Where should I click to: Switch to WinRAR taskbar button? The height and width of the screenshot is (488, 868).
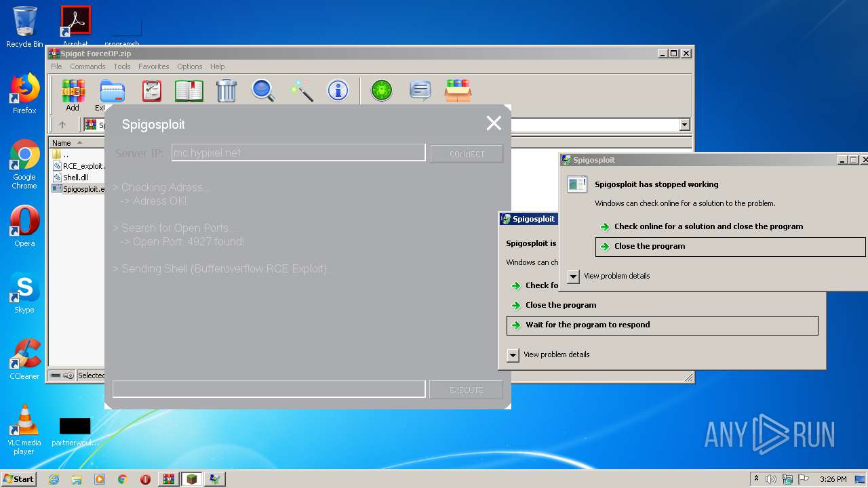point(169,479)
